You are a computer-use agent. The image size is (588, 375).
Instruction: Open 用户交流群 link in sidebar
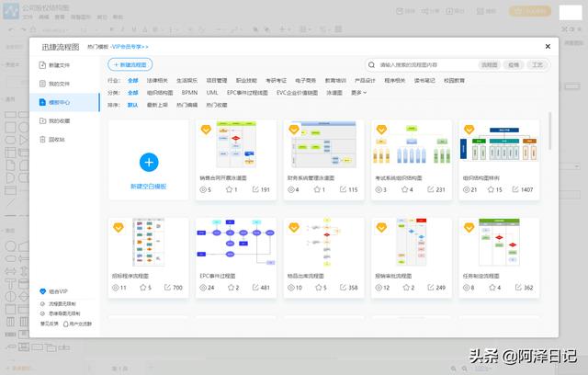coord(77,324)
